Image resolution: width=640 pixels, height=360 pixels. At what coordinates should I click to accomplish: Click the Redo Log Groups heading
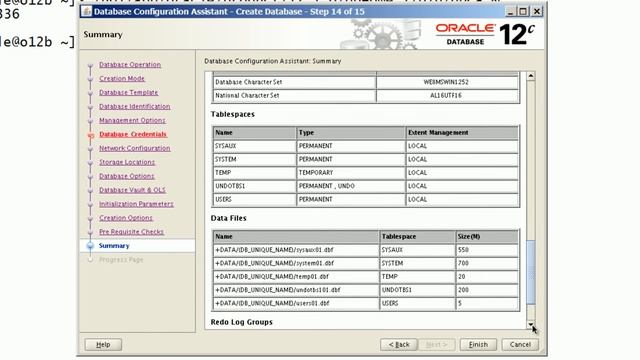242,322
